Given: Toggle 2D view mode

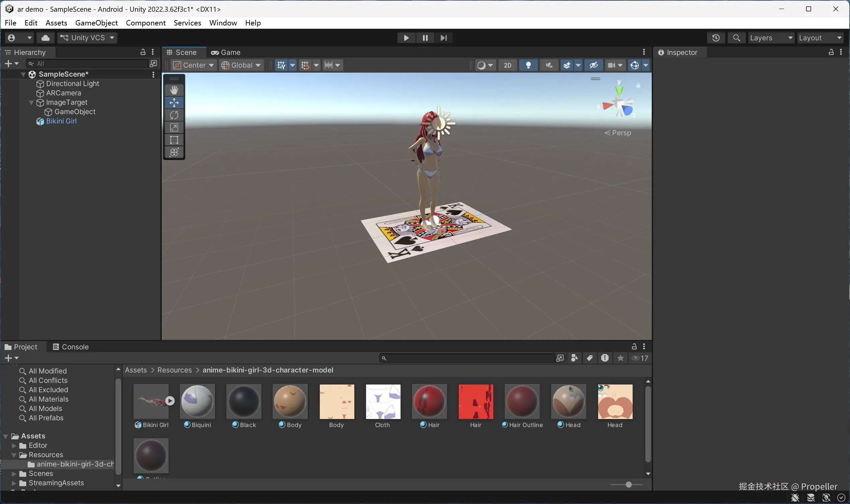Looking at the screenshot, I should (x=507, y=65).
